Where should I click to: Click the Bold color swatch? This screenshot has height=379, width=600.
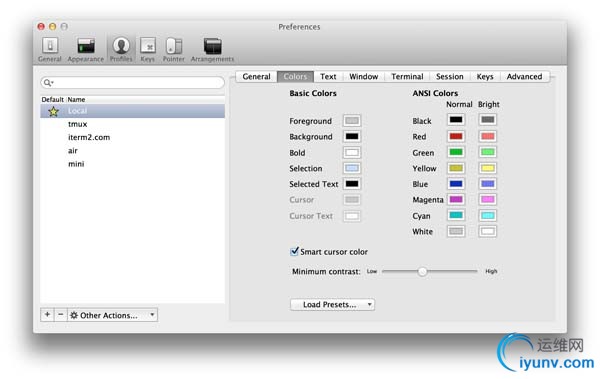tap(352, 153)
